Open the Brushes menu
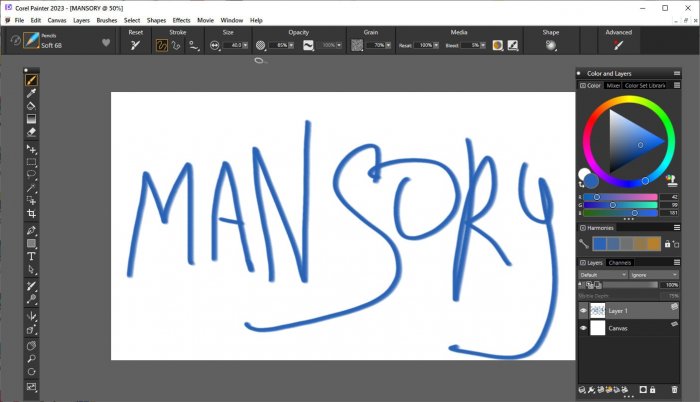This screenshot has height=402, width=700. click(x=107, y=20)
